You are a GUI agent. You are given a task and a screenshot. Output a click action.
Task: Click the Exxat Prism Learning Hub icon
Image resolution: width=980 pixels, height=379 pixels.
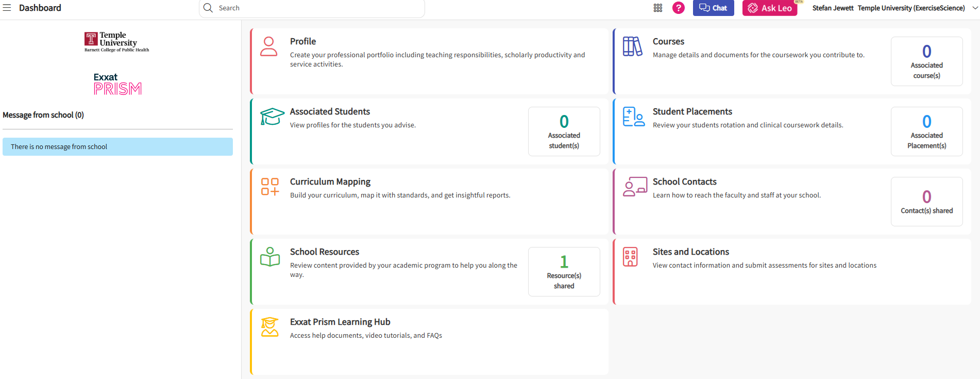tap(269, 327)
